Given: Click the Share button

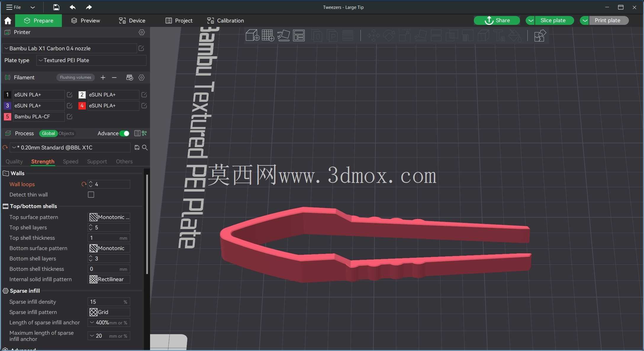Looking at the screenshot, I should tap(497, 20).
